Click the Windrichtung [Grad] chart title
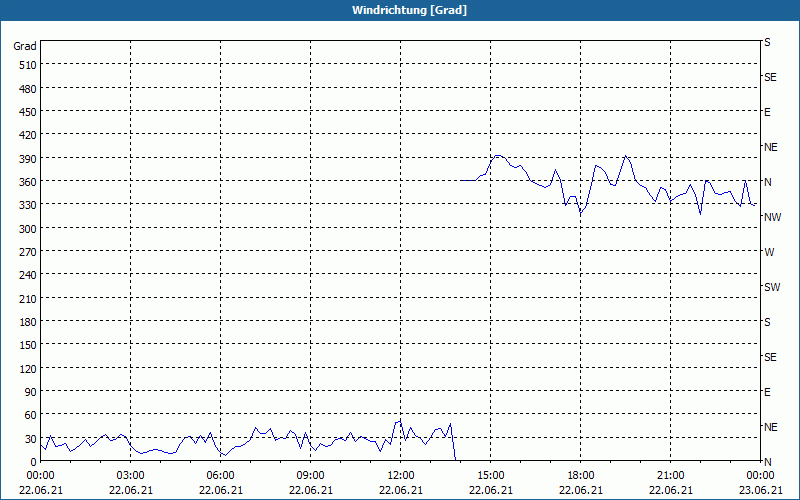The image size is (800, 500). tap(409, 10)
